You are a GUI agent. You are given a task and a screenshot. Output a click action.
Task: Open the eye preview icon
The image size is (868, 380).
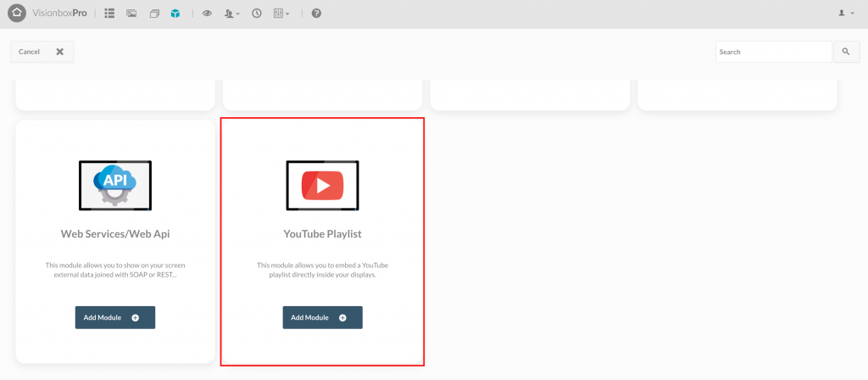[x=207, y=14]
